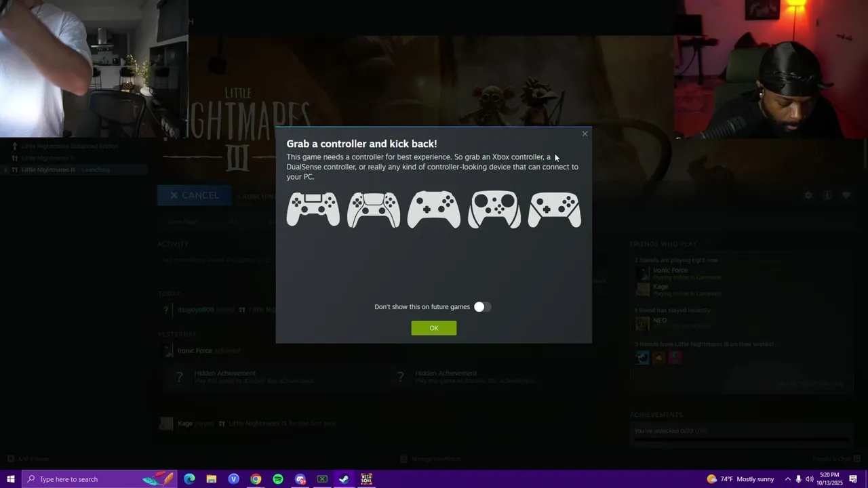Screen dimensions: 868x488
Task: Click the microphone tray icon
Action: pos(798,479)
